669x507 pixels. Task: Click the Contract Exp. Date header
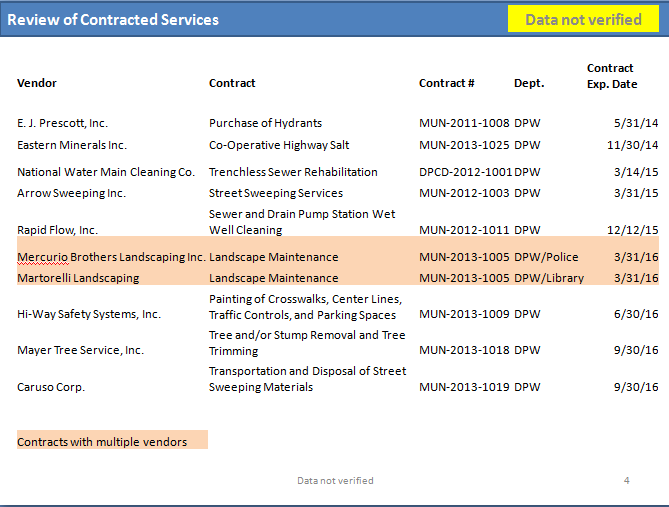point(612,76)
